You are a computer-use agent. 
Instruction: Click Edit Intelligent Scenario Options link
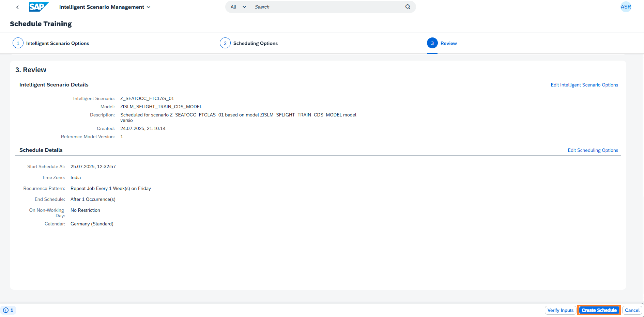coord(584,85)
